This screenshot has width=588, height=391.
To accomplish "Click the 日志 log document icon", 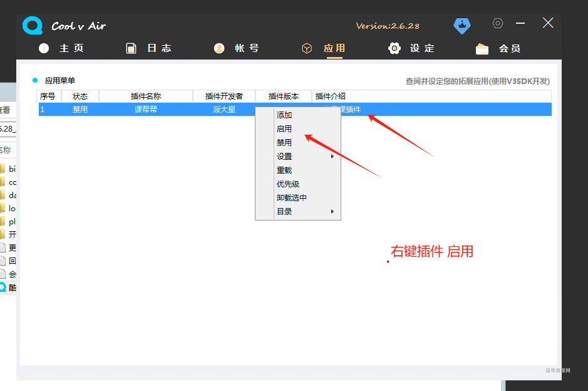I will point(132,48).
